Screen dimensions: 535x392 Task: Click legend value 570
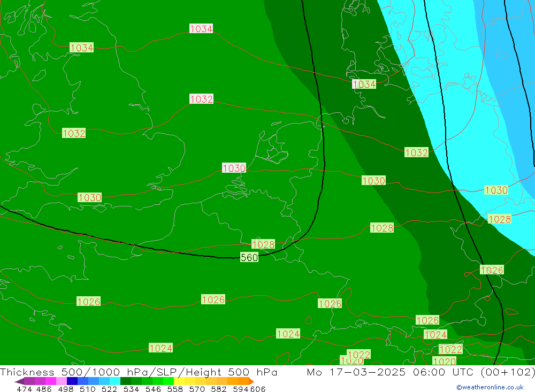click(196, 389)
